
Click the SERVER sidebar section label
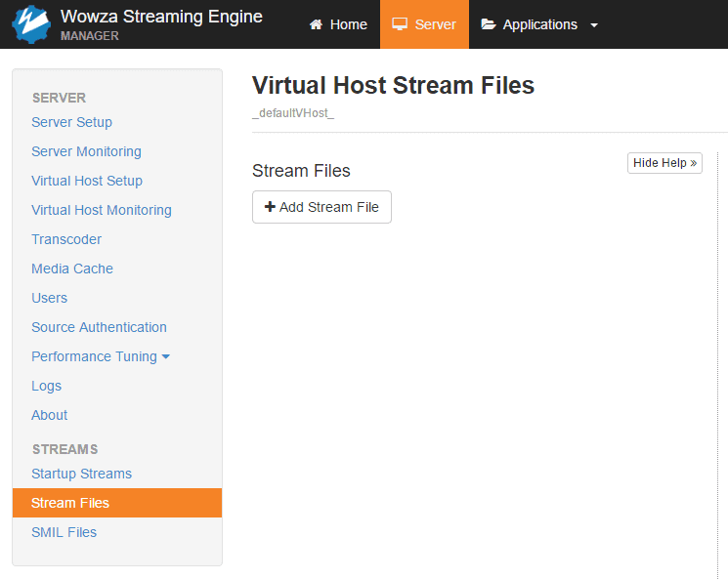[59, 98]
